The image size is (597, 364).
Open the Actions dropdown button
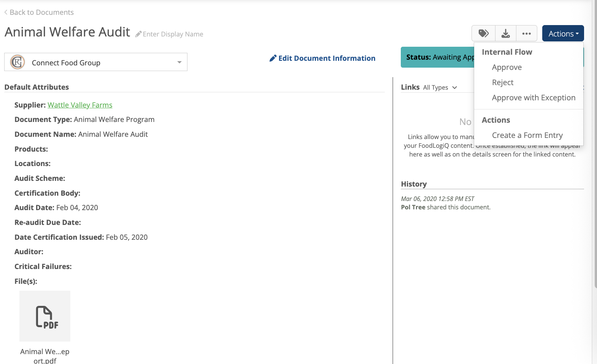563,33
